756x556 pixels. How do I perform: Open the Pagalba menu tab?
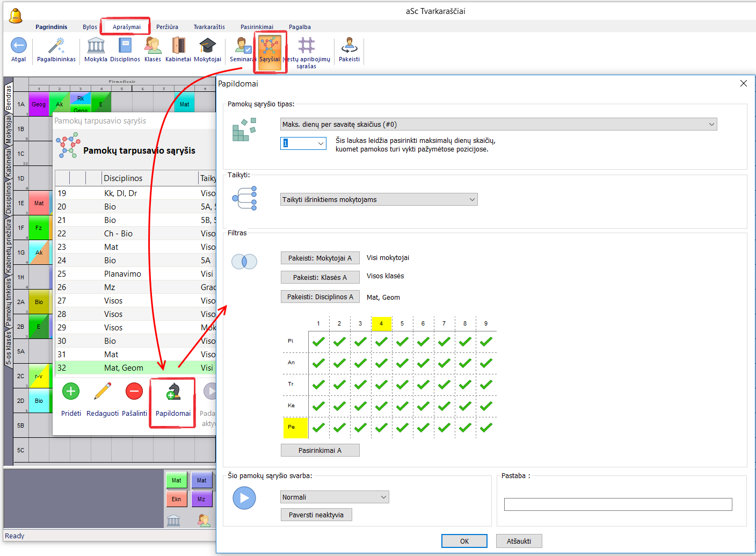[300, 27]
